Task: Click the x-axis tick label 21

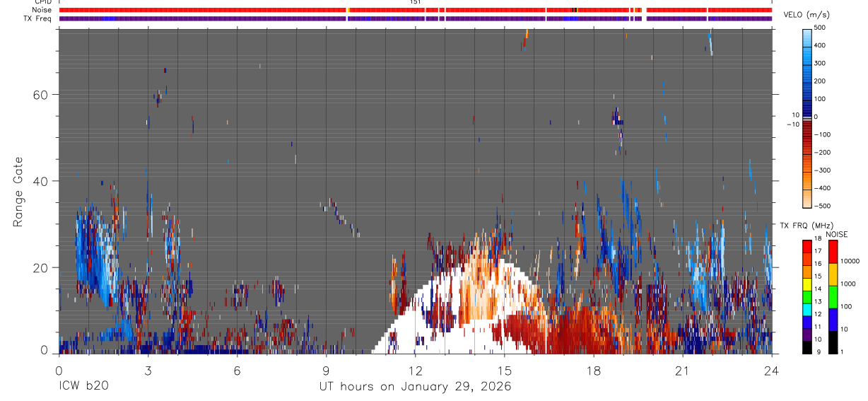Action: (x=682, y=370)
